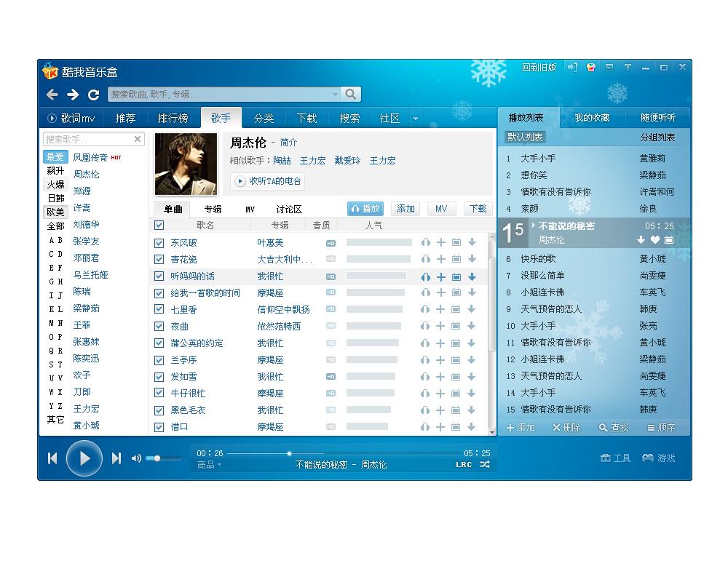728x582 pixels.
Task: Select the 专辑 sub-tab
Action: coord(213,210)
